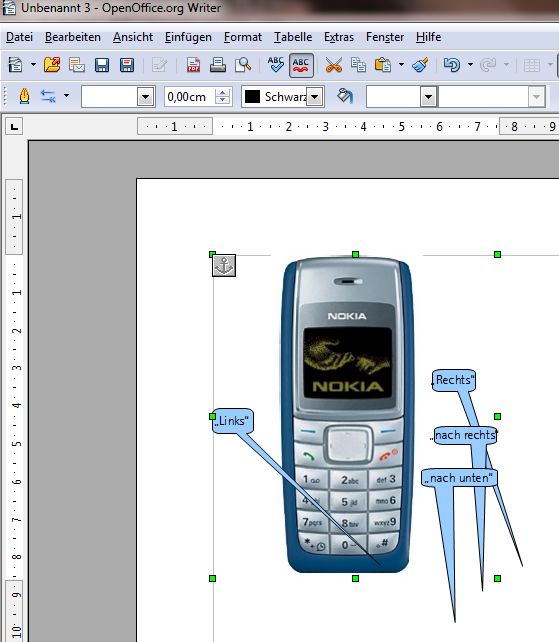This screenshot has height=642, width=559.
Task: Click the anchor icon on the drawing
Action: coord(224,265)
